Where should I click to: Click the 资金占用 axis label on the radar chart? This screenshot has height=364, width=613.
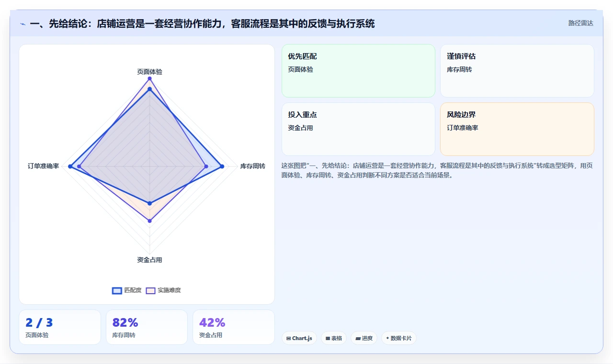(149, 260)
